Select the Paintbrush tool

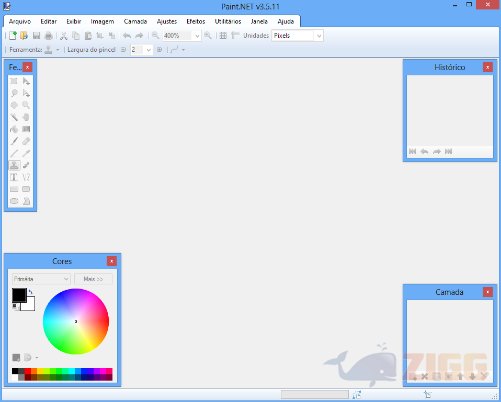pyautogui.click(x=14, y=141)
